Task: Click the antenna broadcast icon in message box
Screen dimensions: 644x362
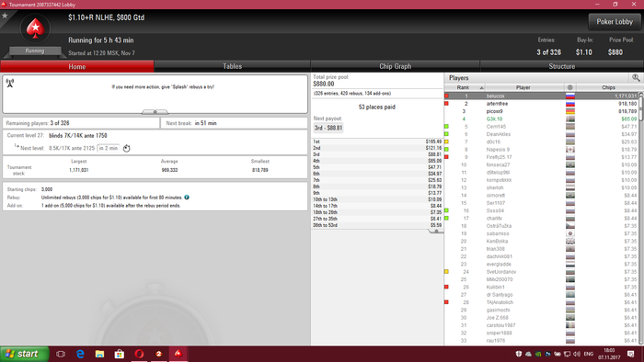Action: click(x=10, y=84)
